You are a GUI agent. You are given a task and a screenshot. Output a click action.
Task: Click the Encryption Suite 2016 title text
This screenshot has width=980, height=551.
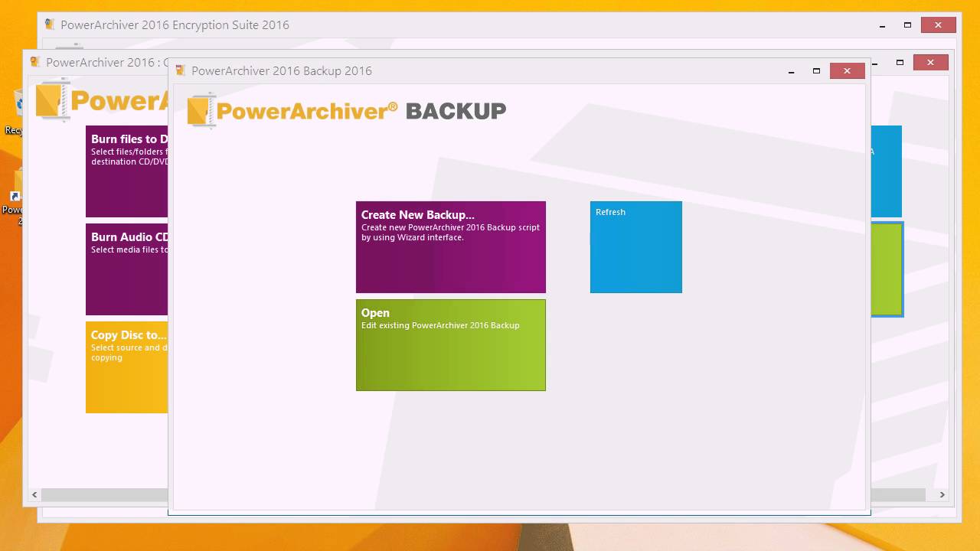[175, 24]
